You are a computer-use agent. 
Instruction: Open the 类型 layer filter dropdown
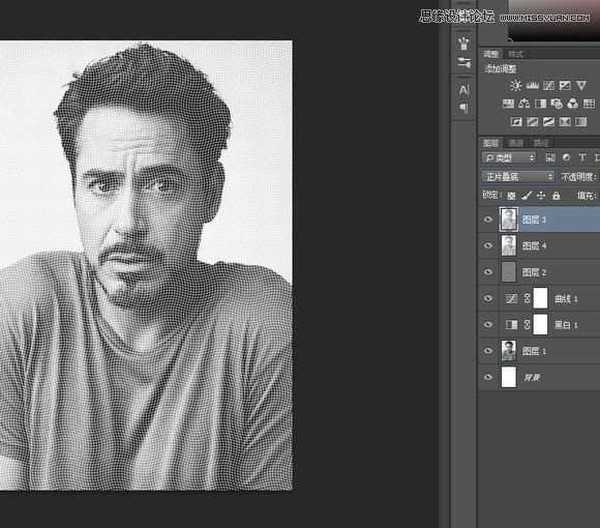[x=508, y=158]
